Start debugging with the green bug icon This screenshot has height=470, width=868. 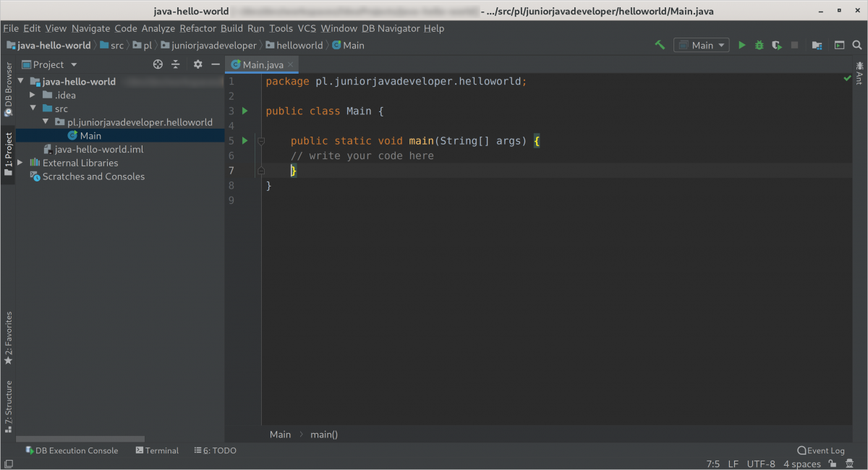tap(759, 45)
